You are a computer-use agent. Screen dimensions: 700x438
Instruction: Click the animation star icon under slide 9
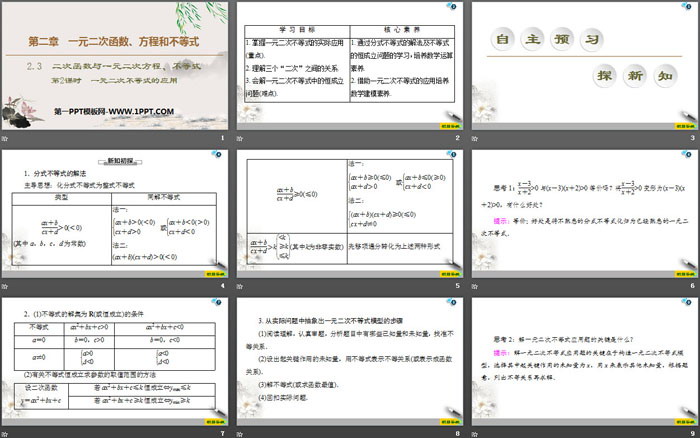tap(475, 432)
